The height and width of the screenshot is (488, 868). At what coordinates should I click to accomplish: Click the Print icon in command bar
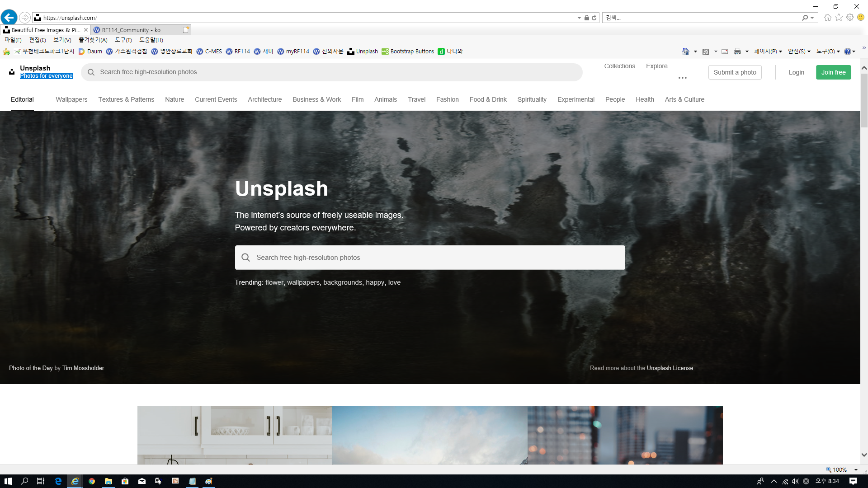tap(737, 52)
